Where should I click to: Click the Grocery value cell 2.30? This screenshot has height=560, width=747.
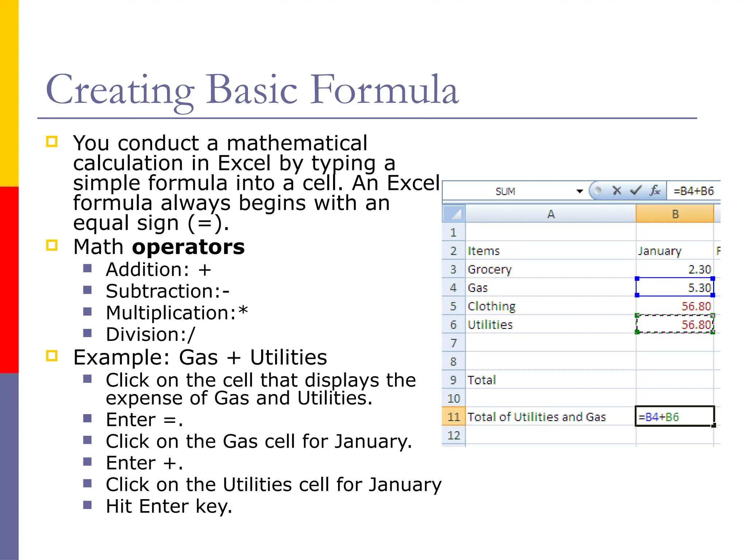[675, 269]
